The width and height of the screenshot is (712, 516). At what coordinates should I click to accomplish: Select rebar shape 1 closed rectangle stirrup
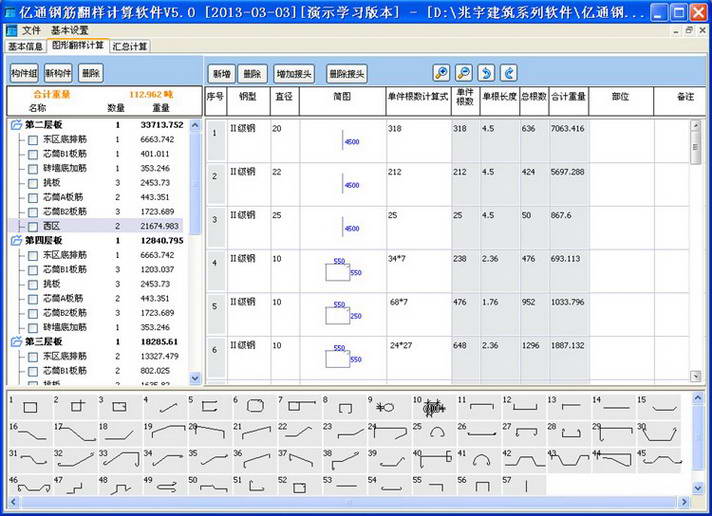point(30,407)
